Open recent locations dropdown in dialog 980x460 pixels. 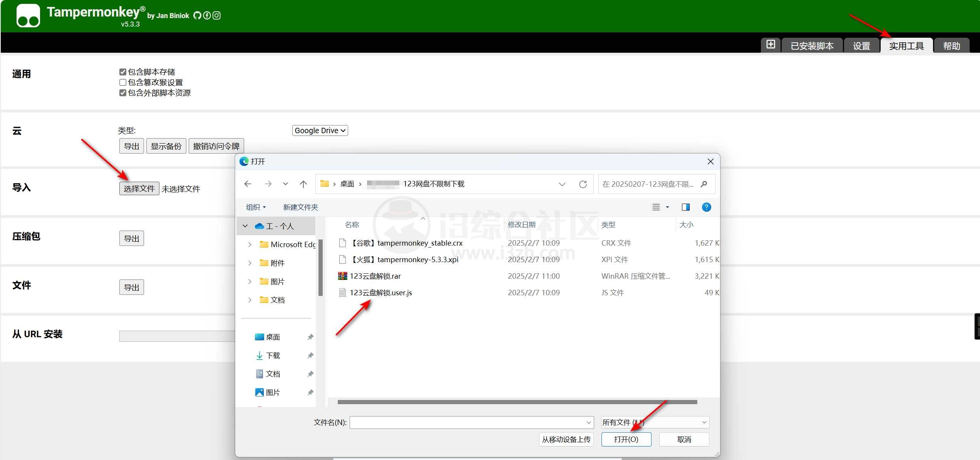click(285, 184)
